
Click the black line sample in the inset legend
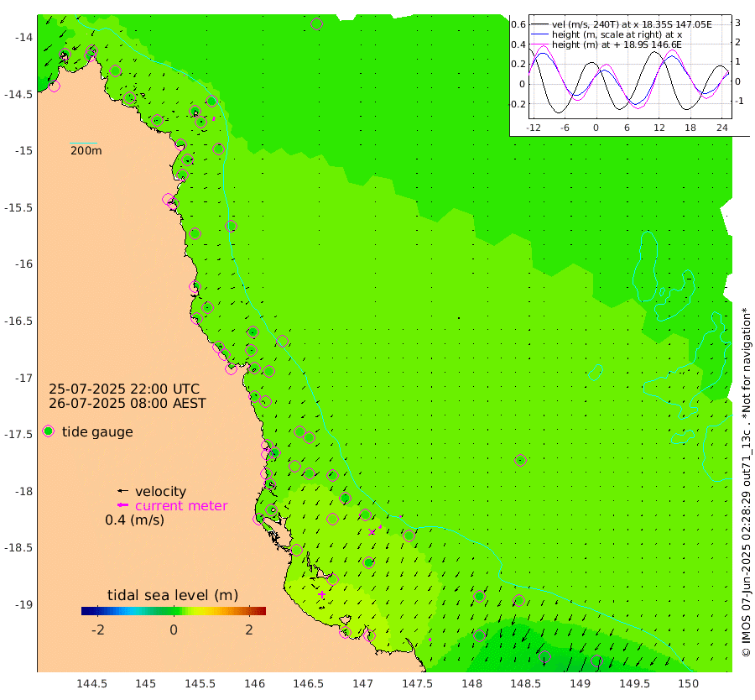[x=539, y=24]
